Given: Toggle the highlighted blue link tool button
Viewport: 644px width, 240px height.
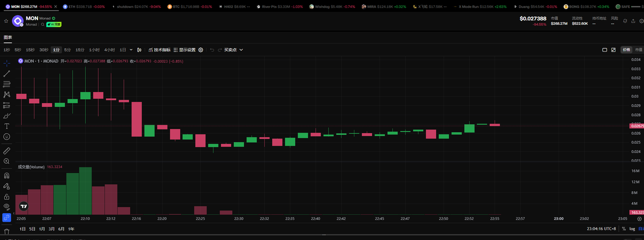Looking at the screenshot, I should click(6, 218).
